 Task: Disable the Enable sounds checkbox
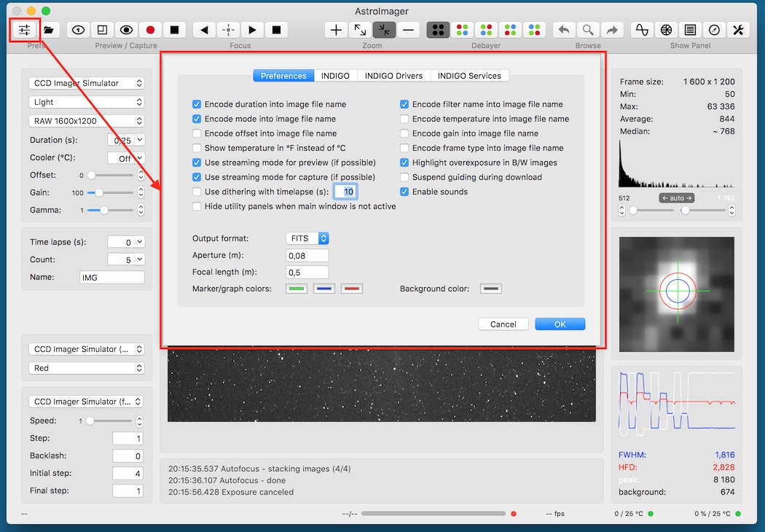coord(404,192)
